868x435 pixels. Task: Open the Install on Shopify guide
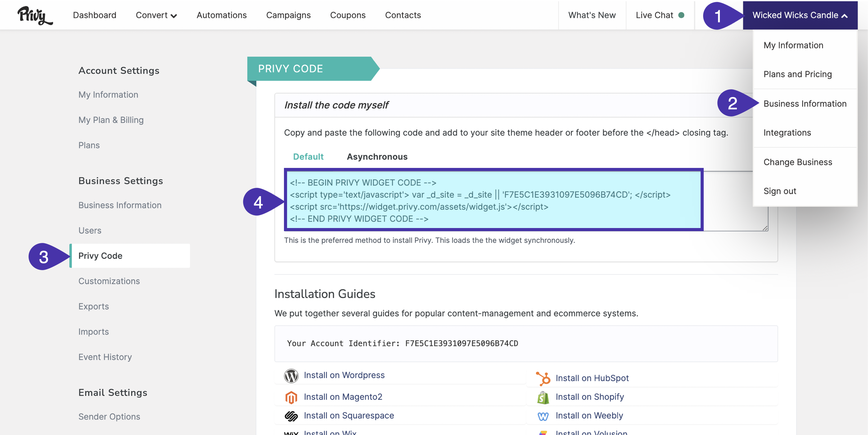(589, 397)
